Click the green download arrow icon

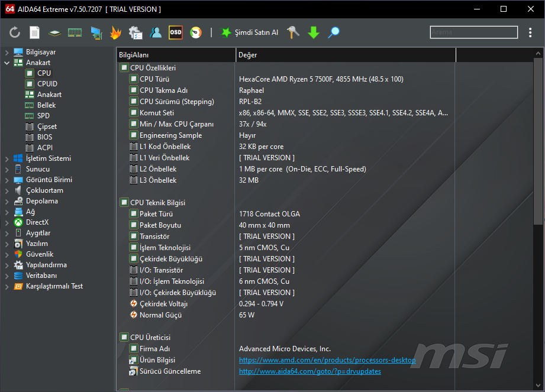314,33
